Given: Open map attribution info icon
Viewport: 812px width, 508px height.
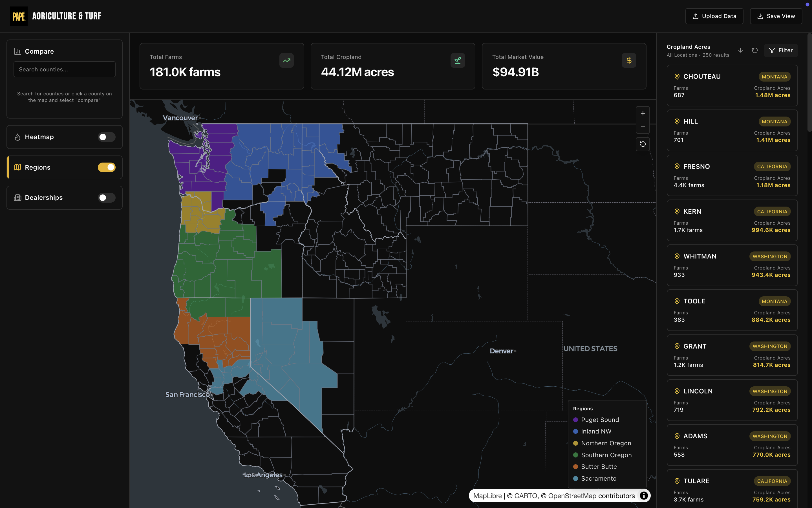Looking at the screenshot, I should (x=644, y=496).
